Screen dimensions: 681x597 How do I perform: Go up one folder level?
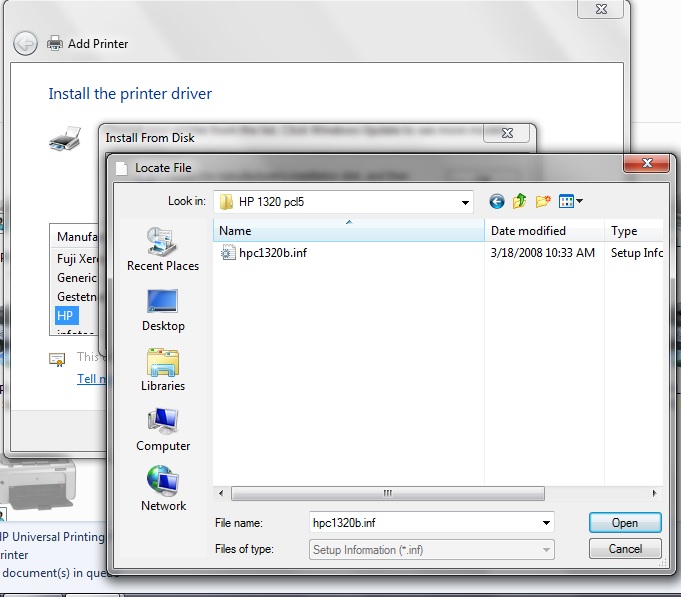click(519, 201)
